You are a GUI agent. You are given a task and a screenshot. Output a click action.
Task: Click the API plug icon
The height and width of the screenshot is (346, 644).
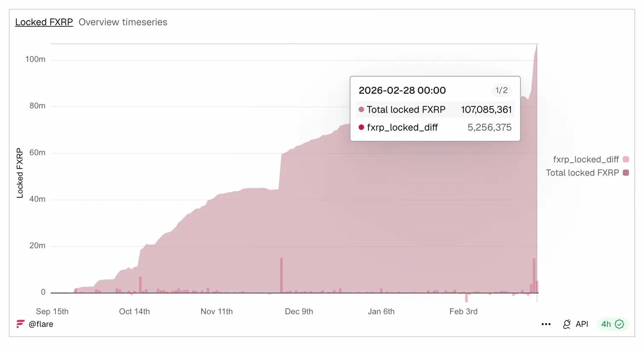(x=567, y=324)
